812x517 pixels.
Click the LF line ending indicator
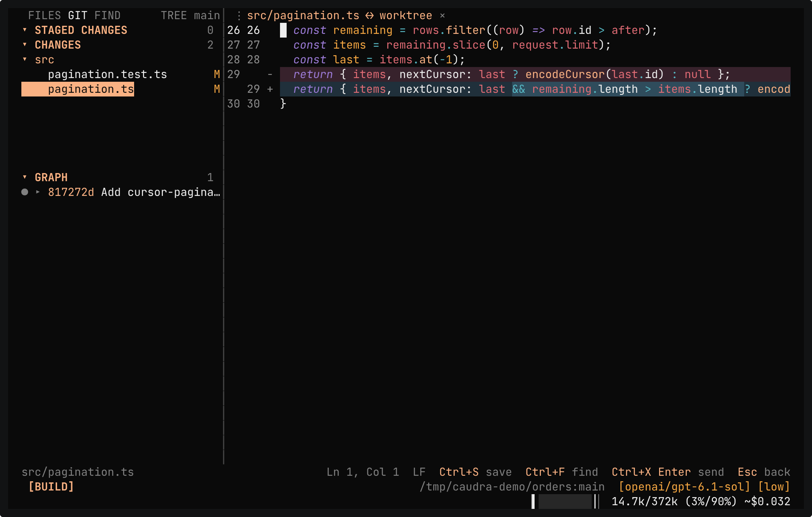coord(419,472)
